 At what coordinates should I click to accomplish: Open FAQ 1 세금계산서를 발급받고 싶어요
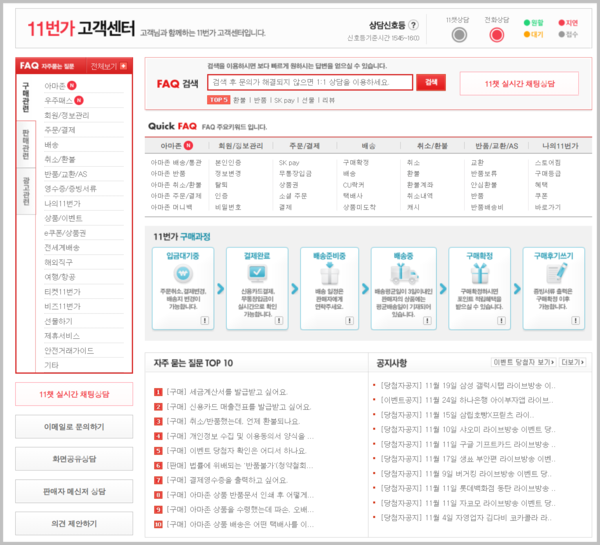coord(227,392)
